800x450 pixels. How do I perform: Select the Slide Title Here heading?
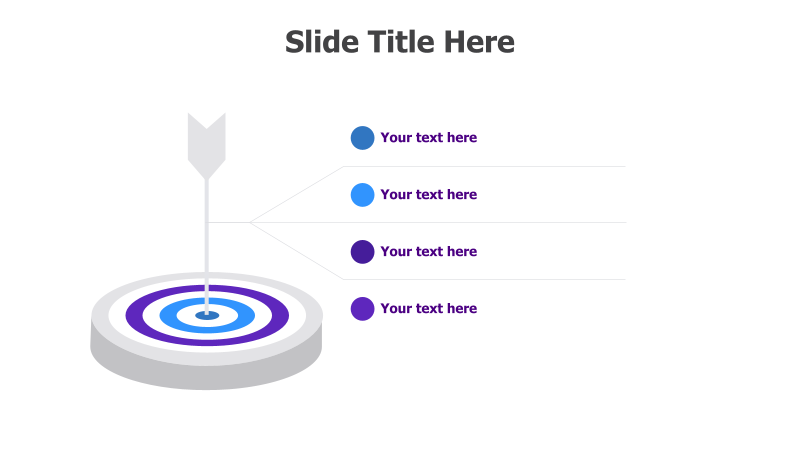(399, 42)
